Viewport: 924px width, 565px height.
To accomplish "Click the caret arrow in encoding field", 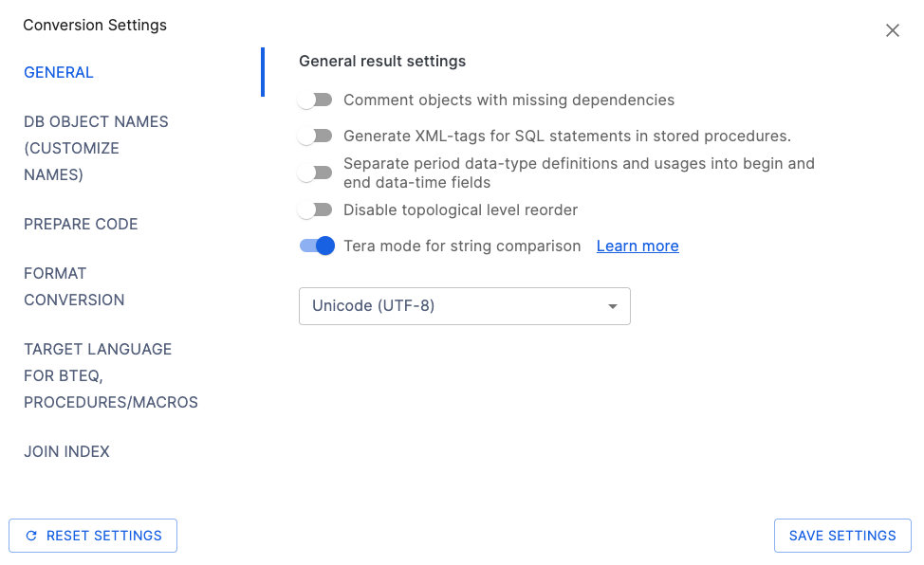I will click(613, 306).
